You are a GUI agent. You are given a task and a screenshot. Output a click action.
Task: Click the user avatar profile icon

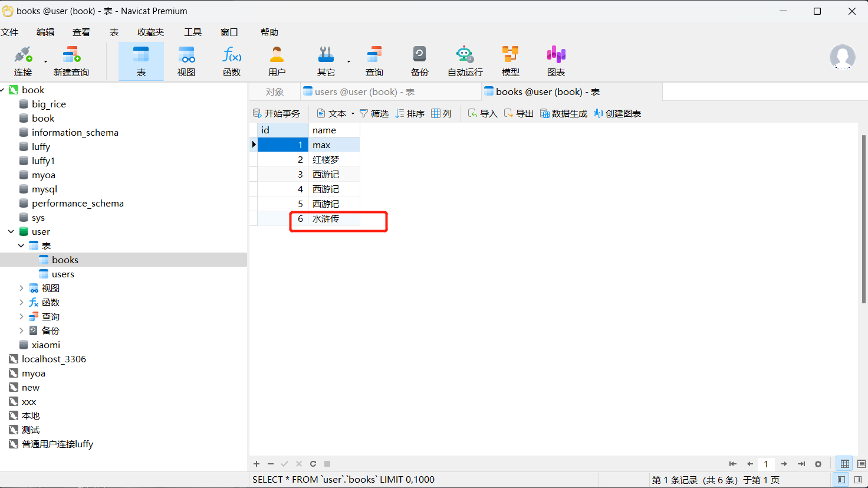(842, 57)
